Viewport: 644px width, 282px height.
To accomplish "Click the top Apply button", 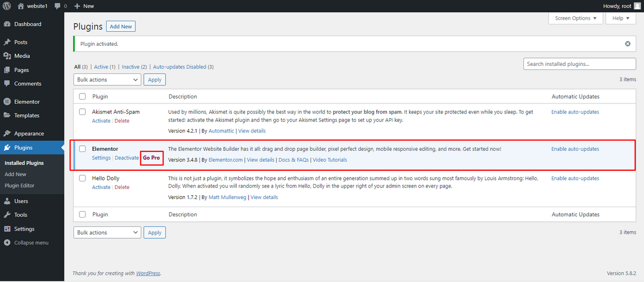I will tap(154, 79).
